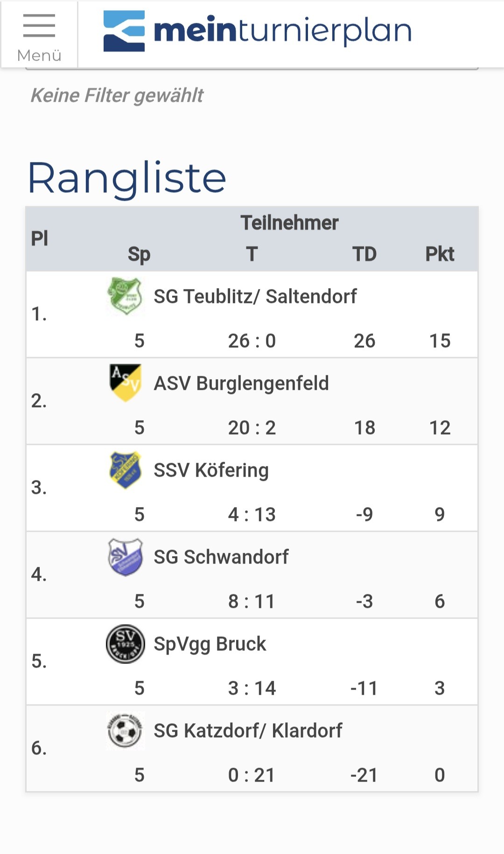Screen dimensions: 504x854
Task: Click the SG Schwandorf club crest
Action: 125,557
